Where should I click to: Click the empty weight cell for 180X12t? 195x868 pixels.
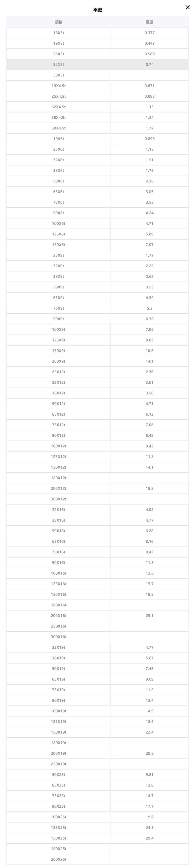[150, 478]
